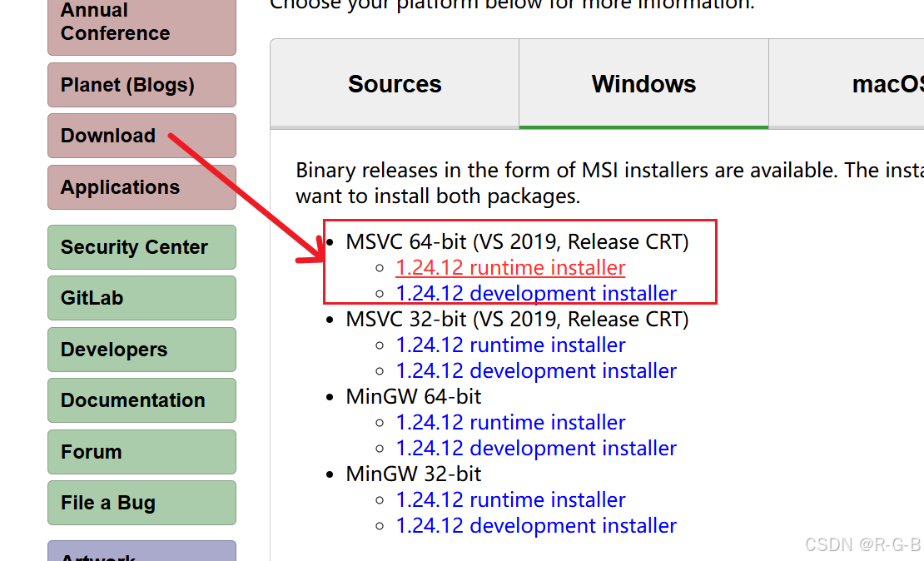
Task: Open the Applications sidebar button
Action: tap(142, 187)
